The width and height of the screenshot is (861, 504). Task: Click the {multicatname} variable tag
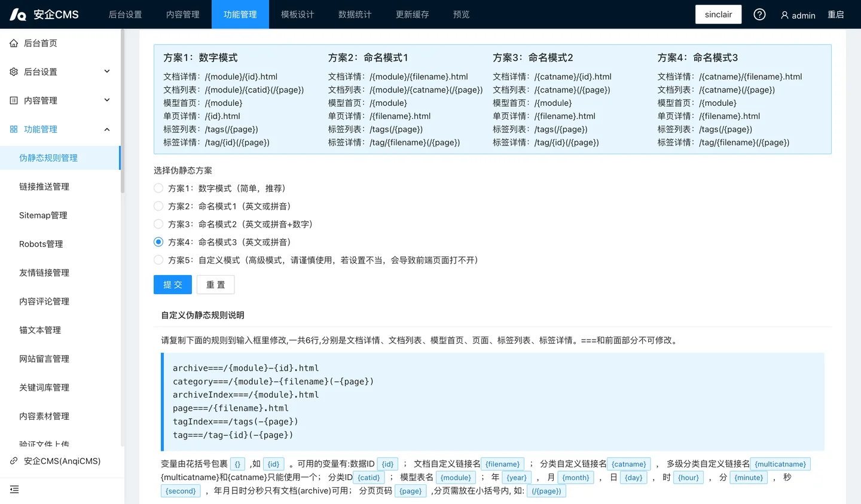[780, 464]
